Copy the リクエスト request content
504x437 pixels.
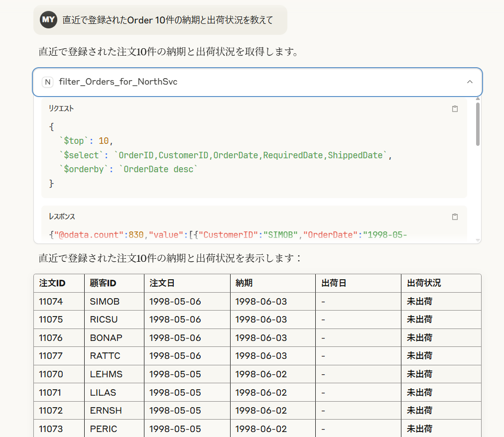click(455, 109)
